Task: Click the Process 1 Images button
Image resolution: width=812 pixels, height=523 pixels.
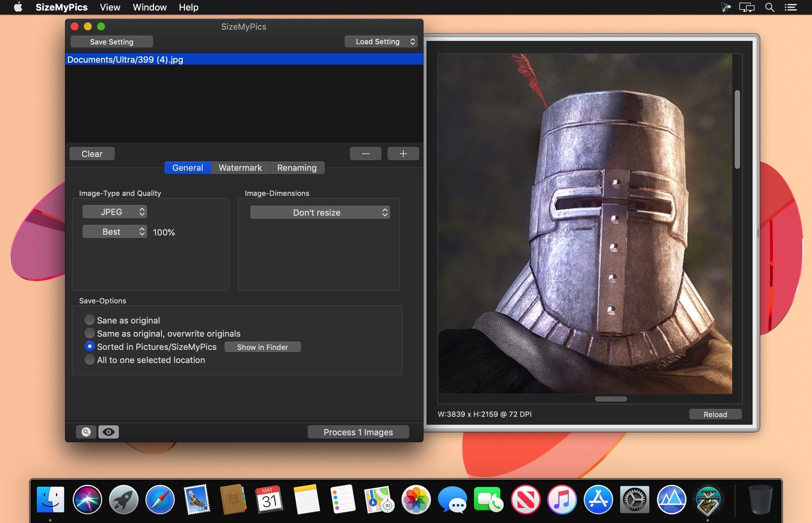Action: pyautogui.click(x=358, y=432)
